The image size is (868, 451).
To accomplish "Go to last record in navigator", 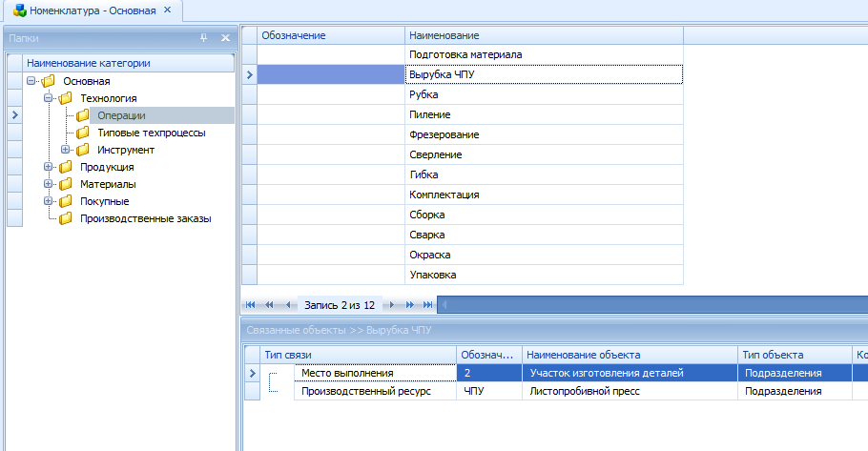I will coord(427,305).
